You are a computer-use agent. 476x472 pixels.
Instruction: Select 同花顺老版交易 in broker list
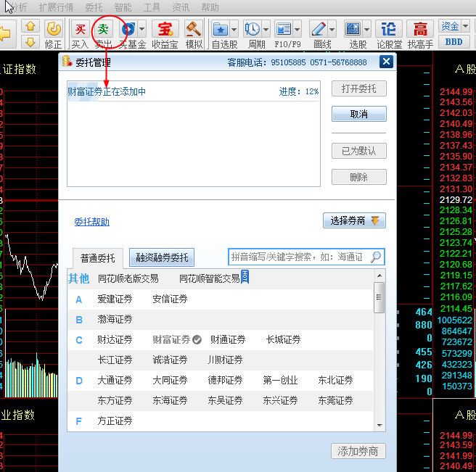[128, 278]
